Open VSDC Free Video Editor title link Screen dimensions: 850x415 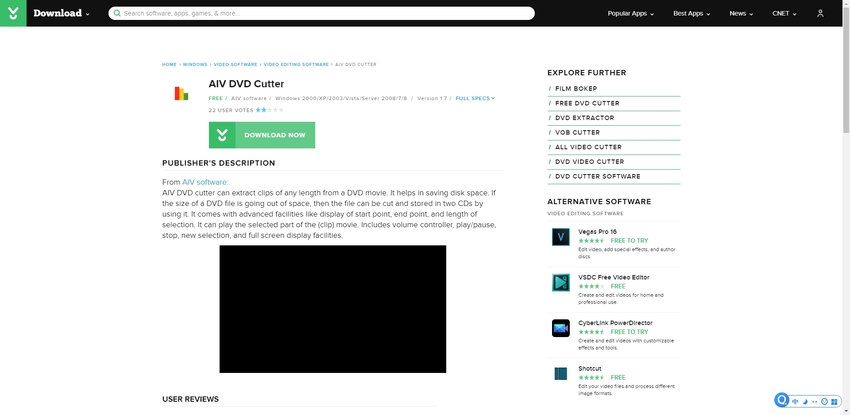[x=614, y=277]
